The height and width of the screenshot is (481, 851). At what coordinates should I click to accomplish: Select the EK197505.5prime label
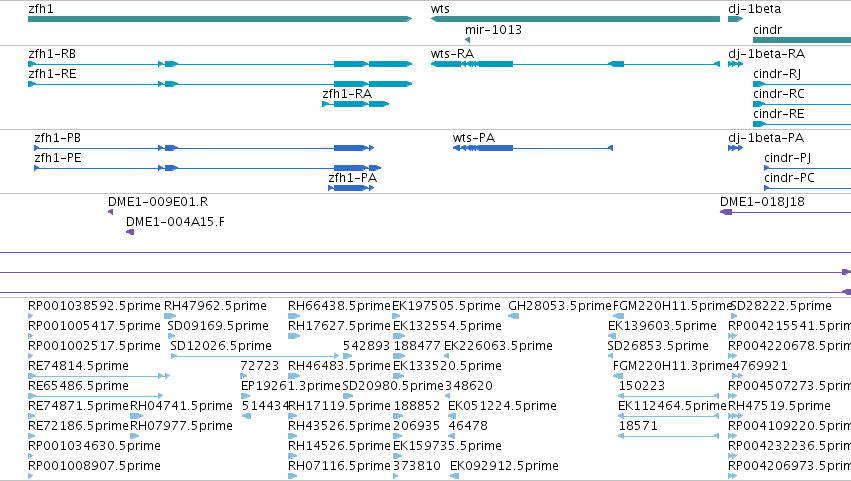point(447,306)
